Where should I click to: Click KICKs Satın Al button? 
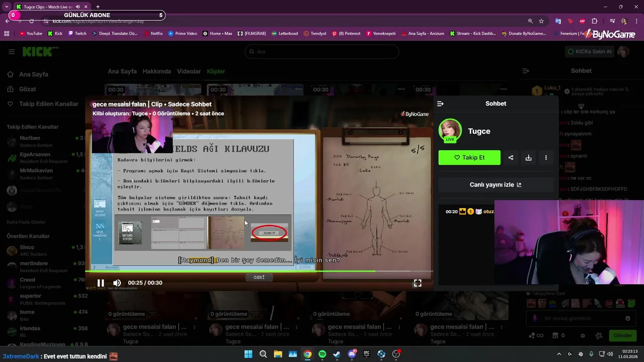click(x=589, y=51)
